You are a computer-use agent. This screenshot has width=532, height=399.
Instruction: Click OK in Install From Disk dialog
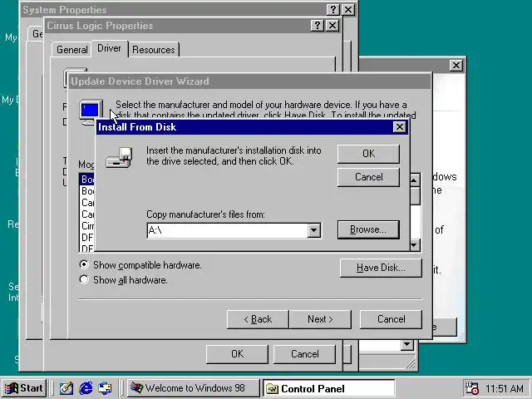point(368,154)
